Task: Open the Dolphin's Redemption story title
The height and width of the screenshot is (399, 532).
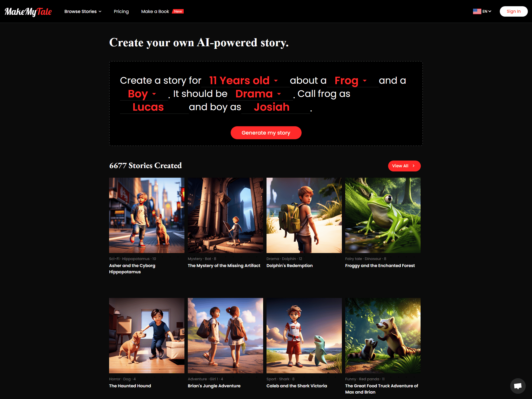Action: (289, 265)
